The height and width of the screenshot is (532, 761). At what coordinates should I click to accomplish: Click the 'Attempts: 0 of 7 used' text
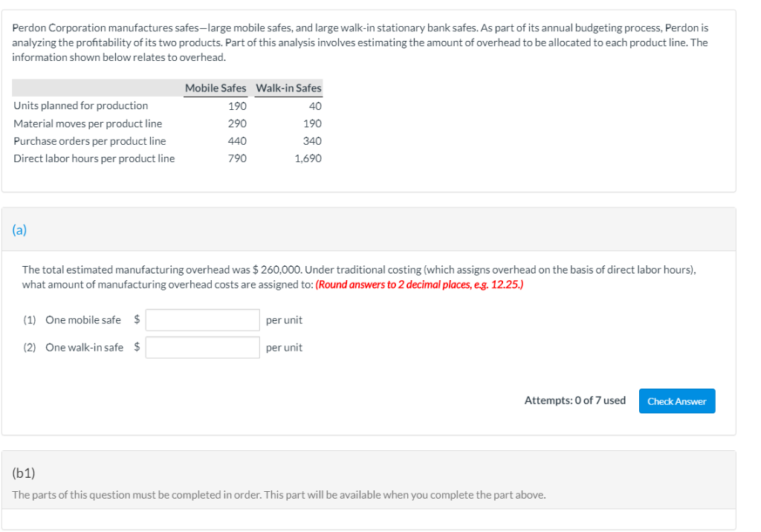pos(575,400)
